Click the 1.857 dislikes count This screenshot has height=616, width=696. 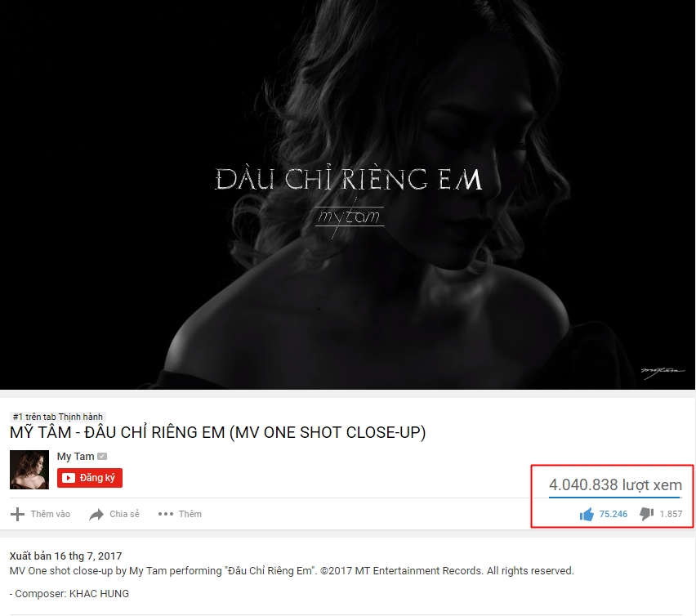tap(671, 514)
